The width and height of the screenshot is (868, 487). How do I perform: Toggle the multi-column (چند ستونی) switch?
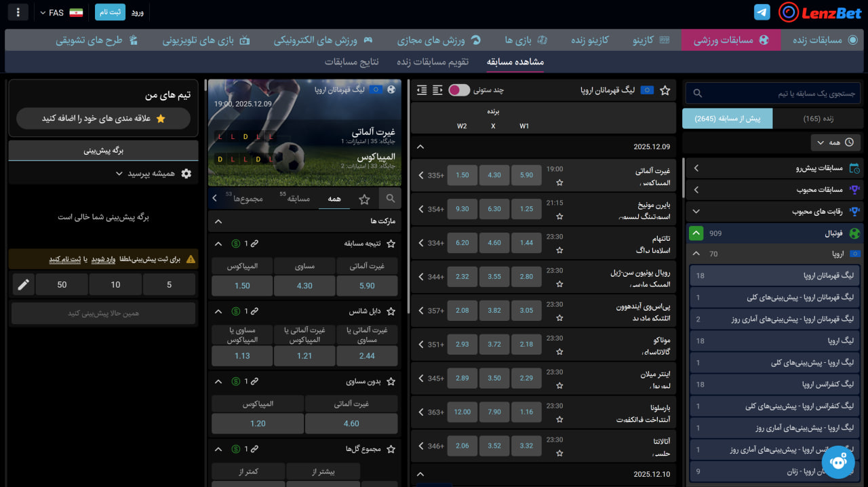point(459,90)
